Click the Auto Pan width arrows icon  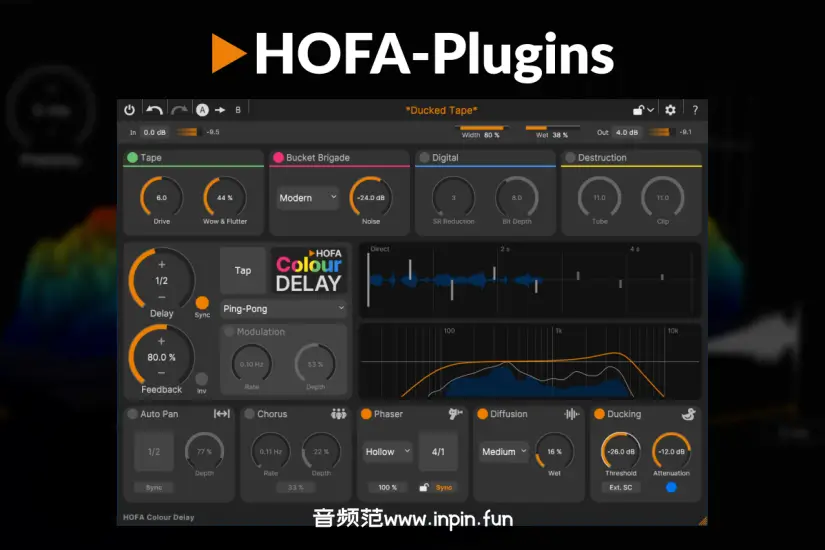pyautogui.click(x=222, y=414)
